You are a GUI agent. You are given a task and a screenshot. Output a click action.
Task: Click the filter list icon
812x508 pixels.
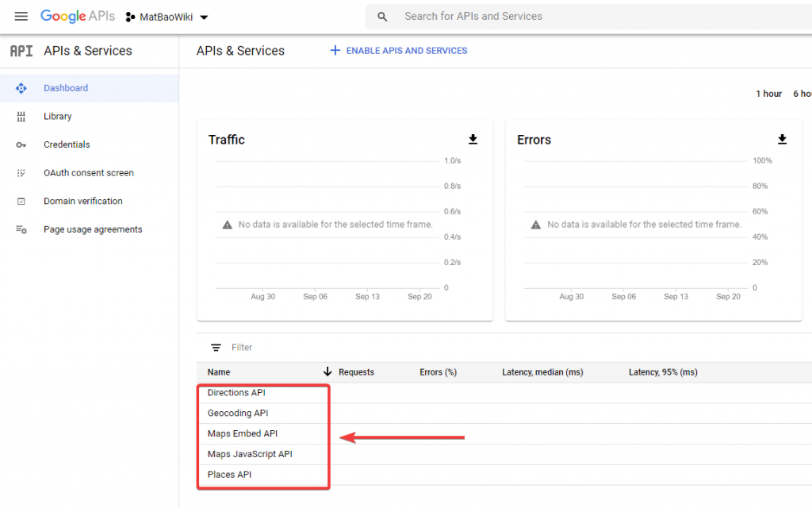click(216, 348)
